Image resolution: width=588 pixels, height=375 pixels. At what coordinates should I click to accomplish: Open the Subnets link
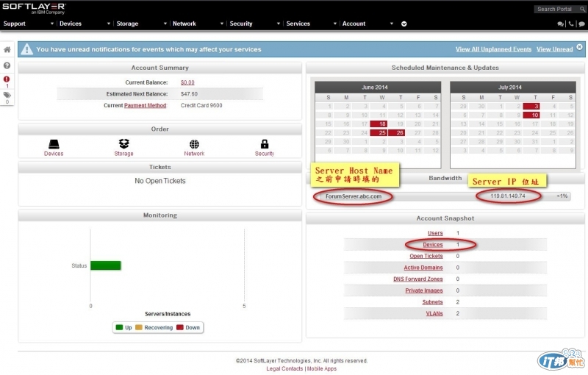pyautogui.click(x=432, y=302)
